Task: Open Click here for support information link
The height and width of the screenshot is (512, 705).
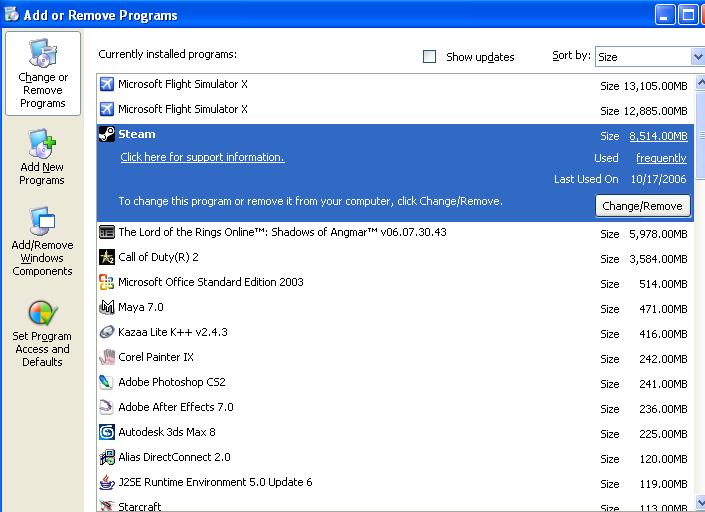Action: click(x=202, y=157)
